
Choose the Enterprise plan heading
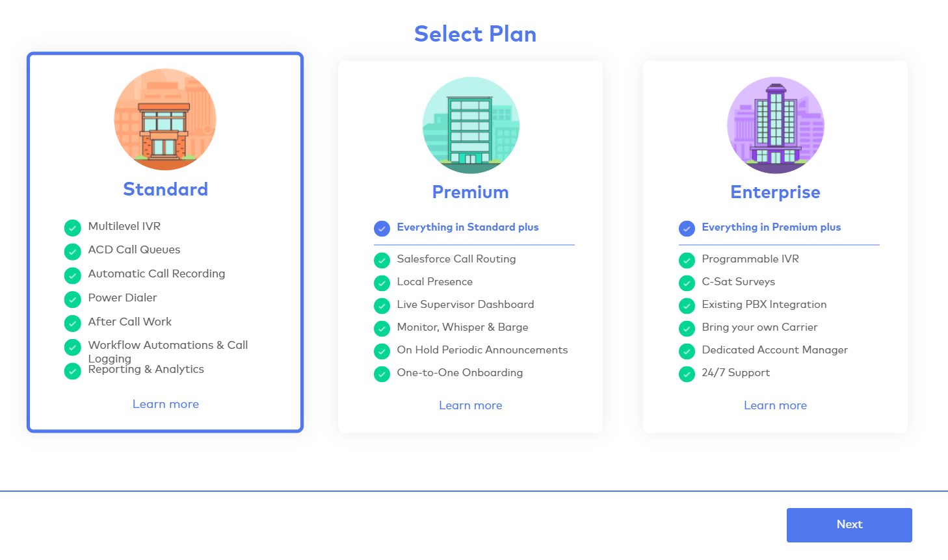point(775,192)
